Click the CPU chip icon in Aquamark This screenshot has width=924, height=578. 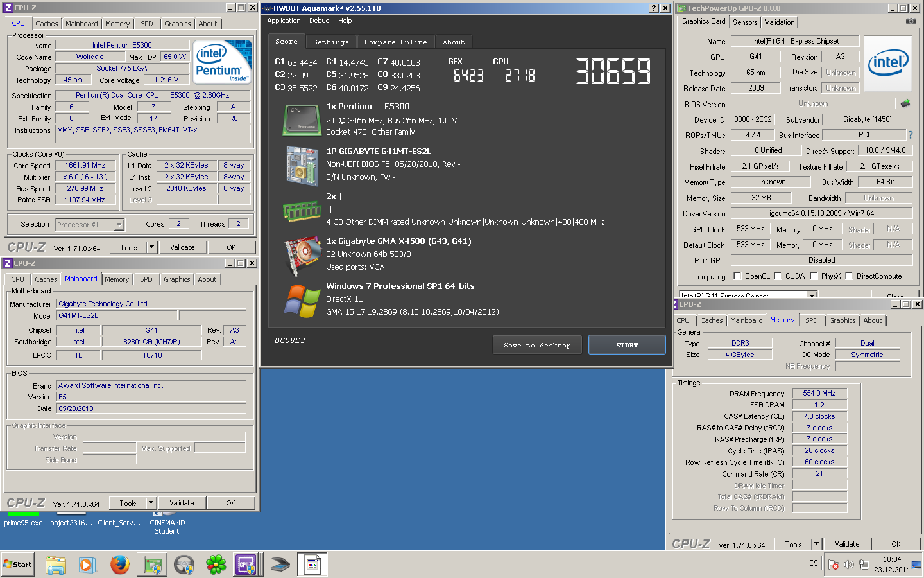(x=302, y=120)
